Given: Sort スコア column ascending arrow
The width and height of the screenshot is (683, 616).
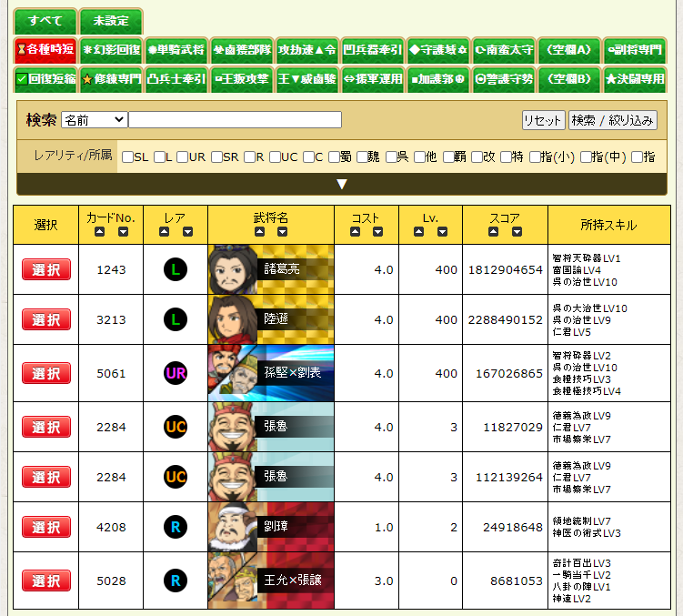Looking at the screenshot, I should pos(493,231).
